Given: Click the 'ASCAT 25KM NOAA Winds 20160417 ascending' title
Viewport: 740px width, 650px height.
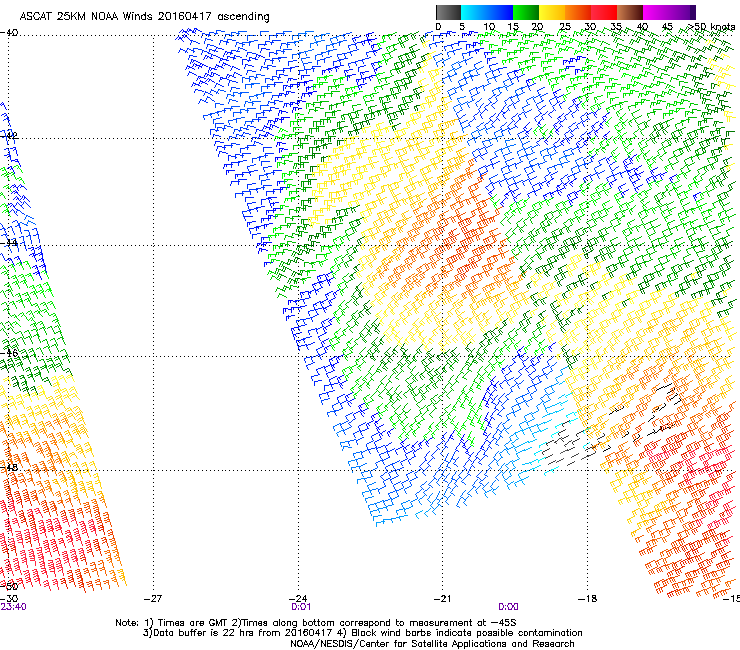Looking at the screenshot, I should pyautogui.click(x=144, y=17).
